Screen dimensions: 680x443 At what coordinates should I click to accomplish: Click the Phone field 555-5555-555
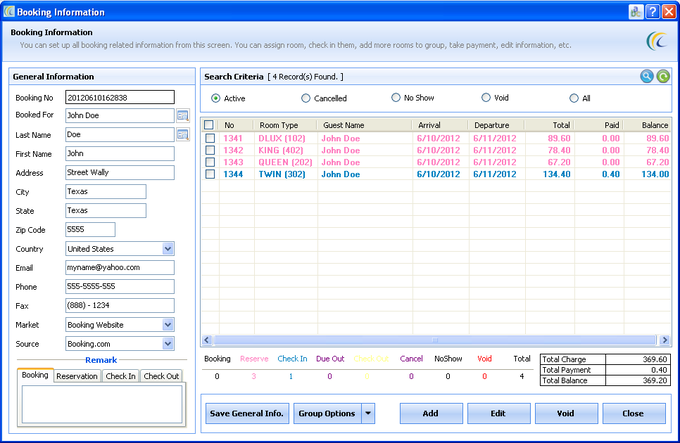120,287
